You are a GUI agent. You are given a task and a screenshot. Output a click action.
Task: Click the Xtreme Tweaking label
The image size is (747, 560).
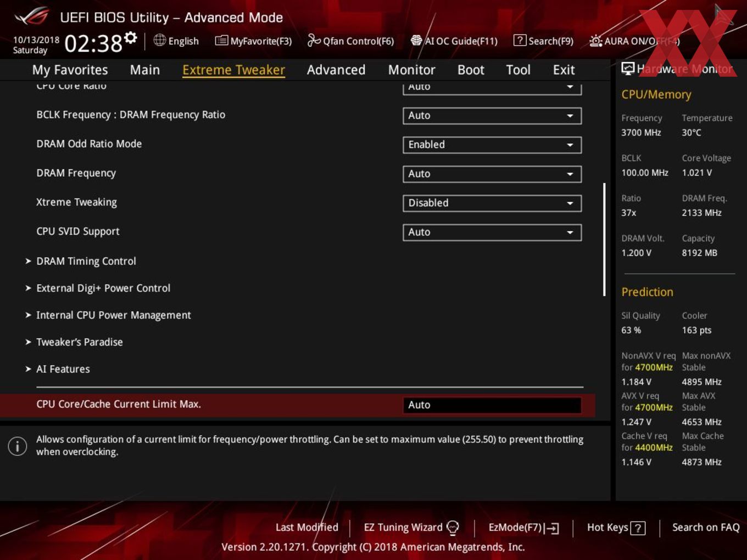[76, 202]
